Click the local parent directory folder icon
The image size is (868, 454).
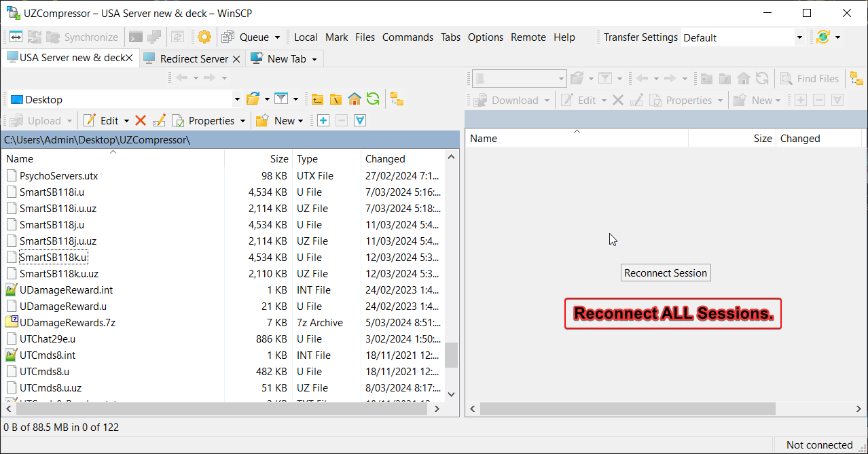[x=317, y=99]
